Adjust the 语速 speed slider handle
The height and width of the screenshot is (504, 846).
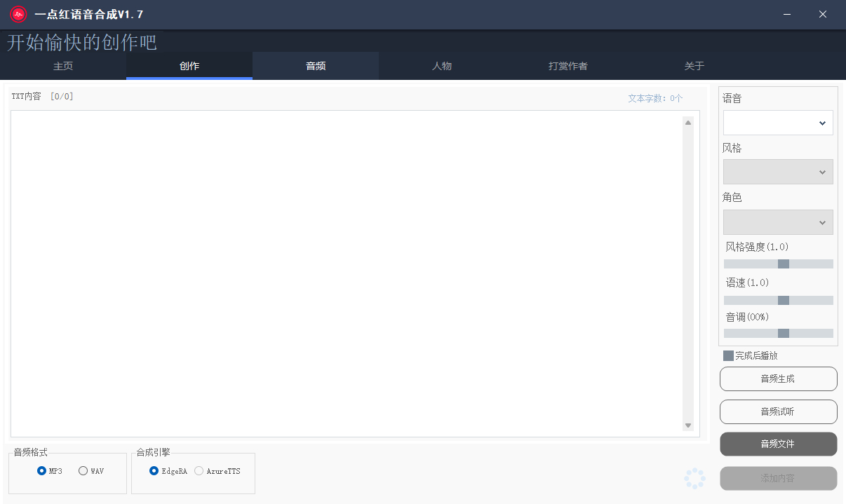coord(784,300)
